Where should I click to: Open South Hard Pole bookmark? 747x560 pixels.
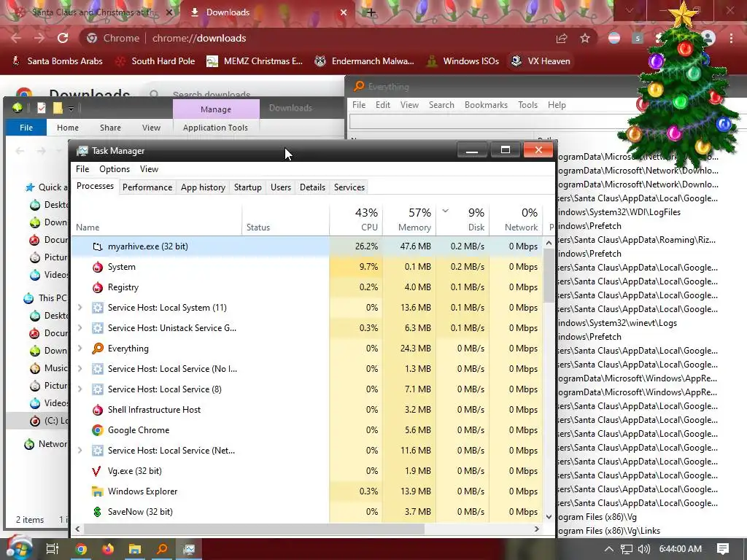[155, 61]
